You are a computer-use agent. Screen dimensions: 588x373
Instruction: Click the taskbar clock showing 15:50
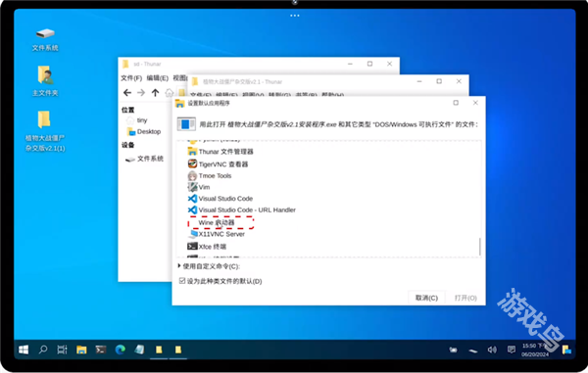click(x=535, y=350)
